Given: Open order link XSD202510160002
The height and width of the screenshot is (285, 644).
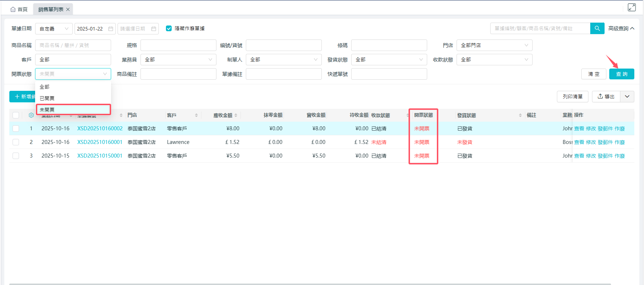Looking at the screenshot, I should click(x=100, y=129).
